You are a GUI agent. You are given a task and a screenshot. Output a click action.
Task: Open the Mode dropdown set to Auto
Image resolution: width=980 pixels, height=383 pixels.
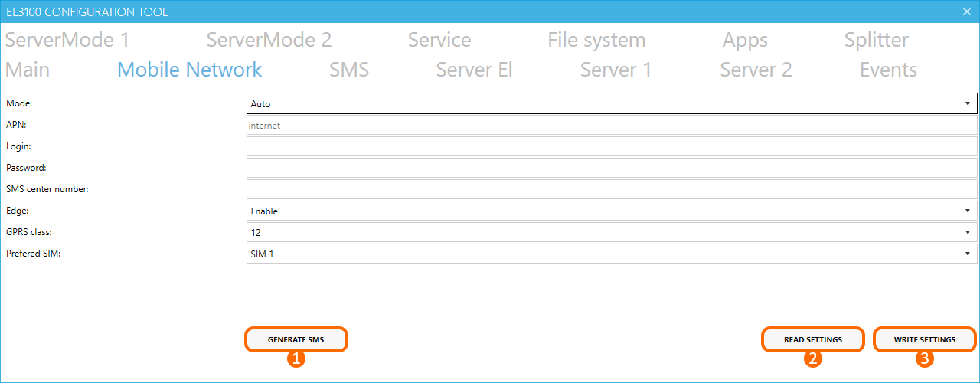click(x=612, y=103)
